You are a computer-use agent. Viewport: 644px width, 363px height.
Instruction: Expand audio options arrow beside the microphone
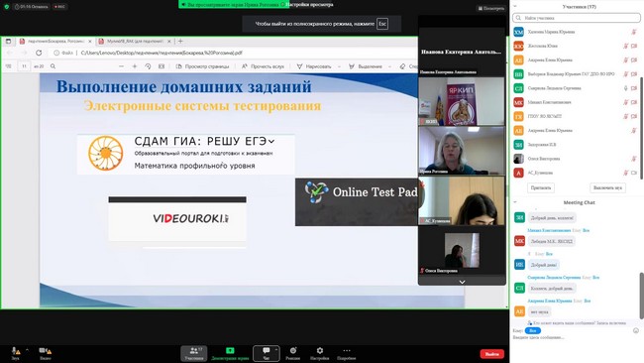tap(27, 350)
